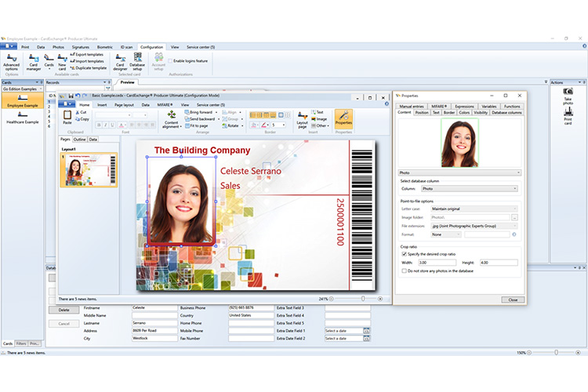Select the Healthcare Example card
The width and height of the screenshot is (588, 392).
pyautogui.click(x=23, y=118)
